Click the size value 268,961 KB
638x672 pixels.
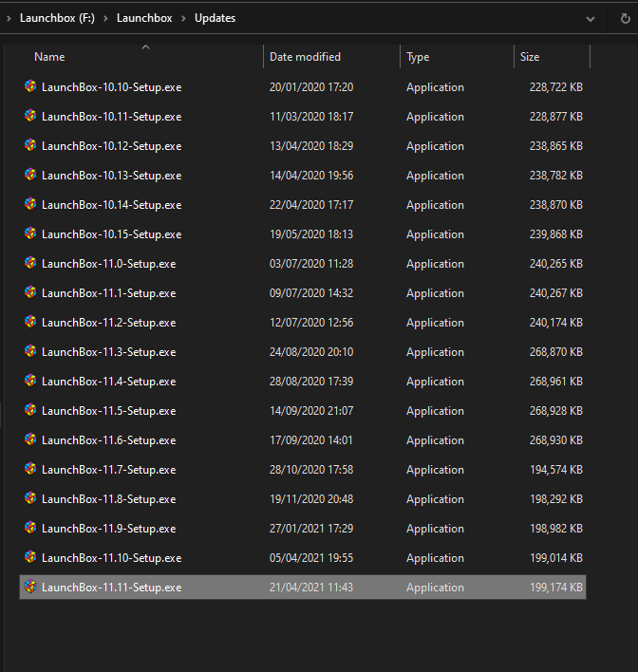click(556, 382)
